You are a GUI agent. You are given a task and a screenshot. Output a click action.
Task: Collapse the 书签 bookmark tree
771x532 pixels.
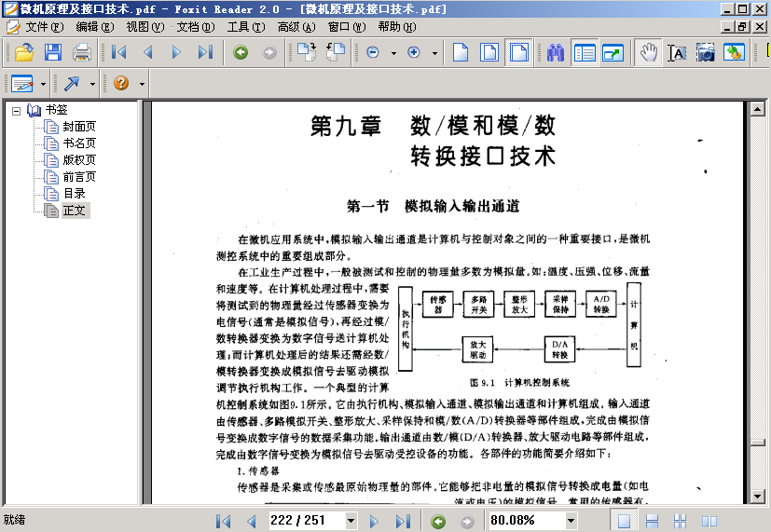pos(16,111)
